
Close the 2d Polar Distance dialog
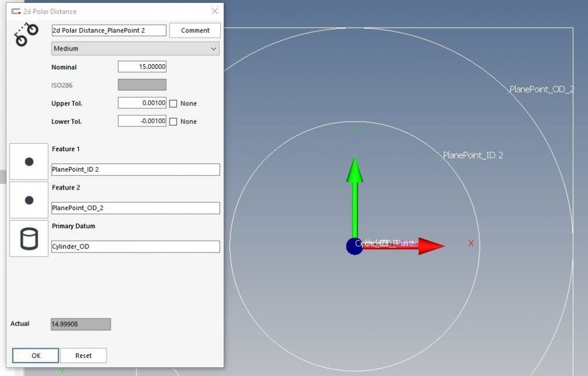215,11
